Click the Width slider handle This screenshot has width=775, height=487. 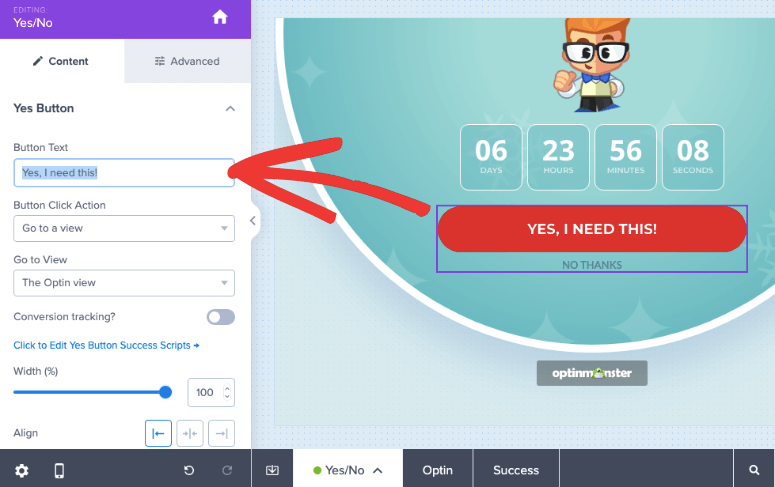166,393
